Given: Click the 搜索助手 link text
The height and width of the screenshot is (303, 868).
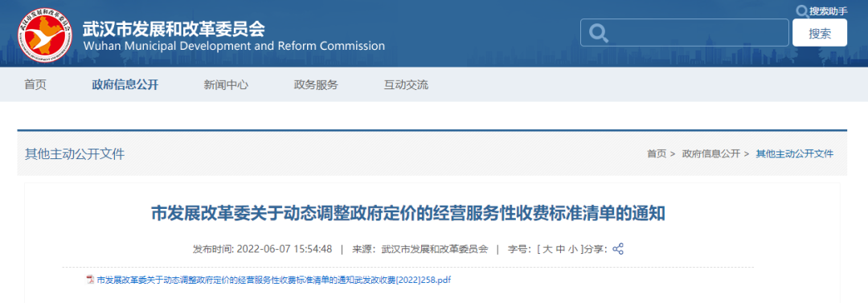Looking at the screenshot, I should [x=828, y=11].
